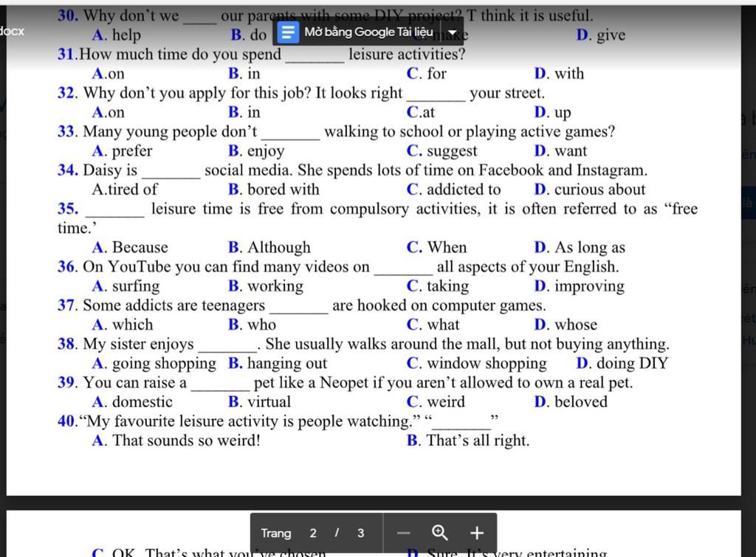Click answer A. surfing in question 36
The image size is (756, 557).
click(x=126, y=286)
